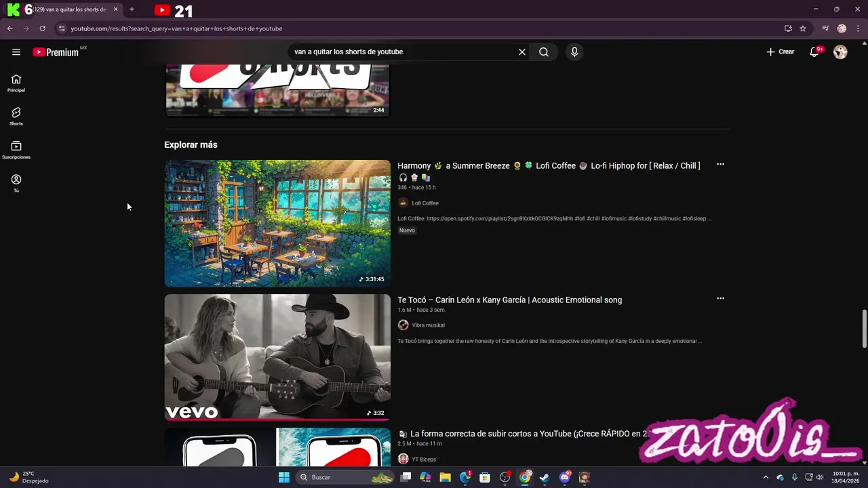Open the account avatar menu
Image resolution: width=868 pixels, height=488 pixels.
(x=840, y=52)
